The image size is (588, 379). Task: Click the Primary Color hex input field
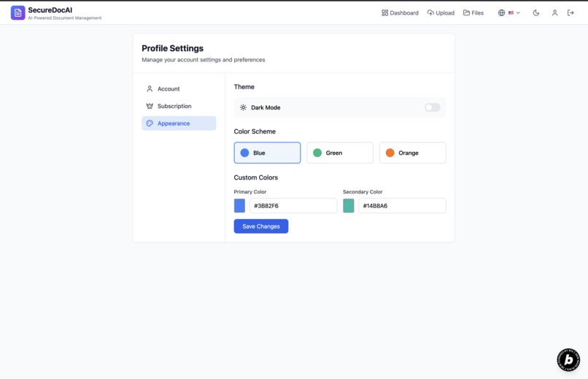[293, 206]
